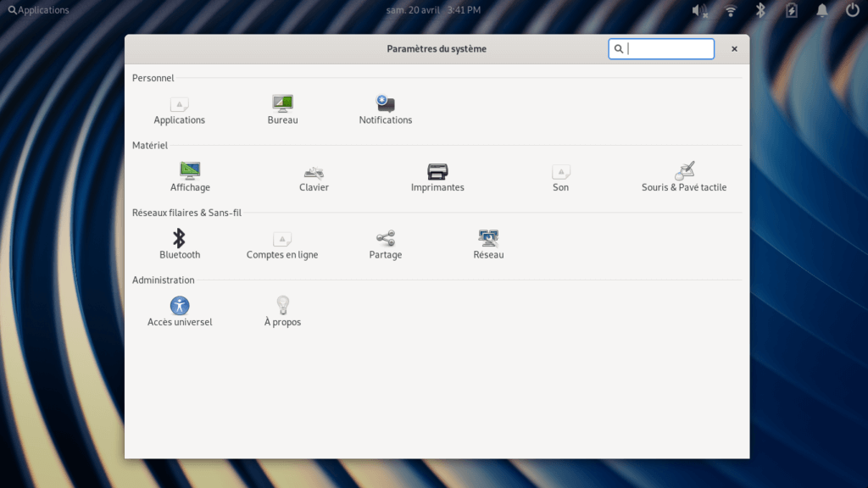
Task: Open the Partage sharing settings
Action: [386, 245]
